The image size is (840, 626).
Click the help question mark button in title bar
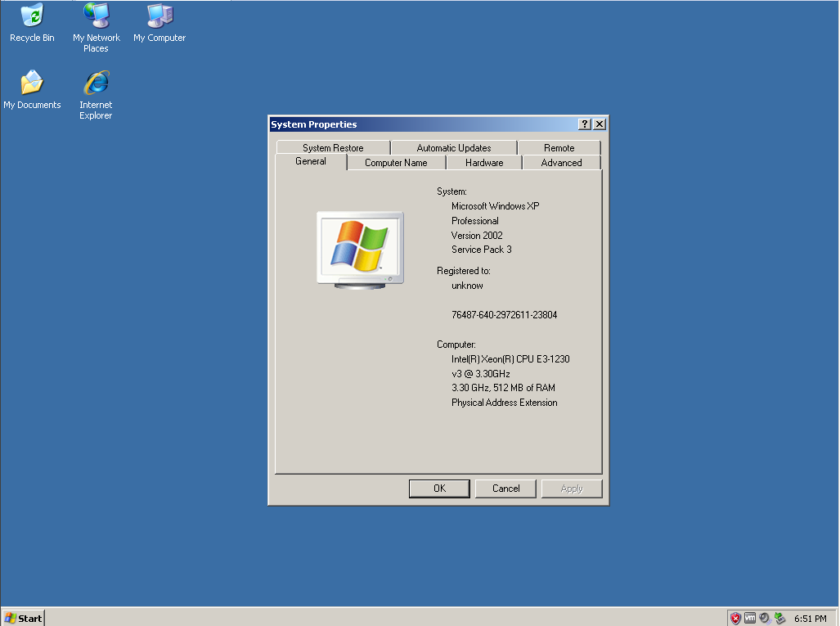585,124
